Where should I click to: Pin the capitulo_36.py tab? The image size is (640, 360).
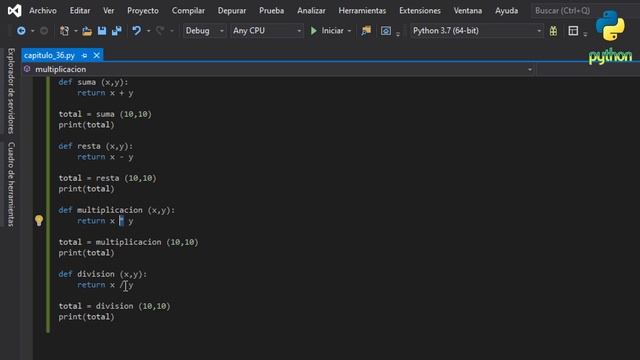pos(84,55)
